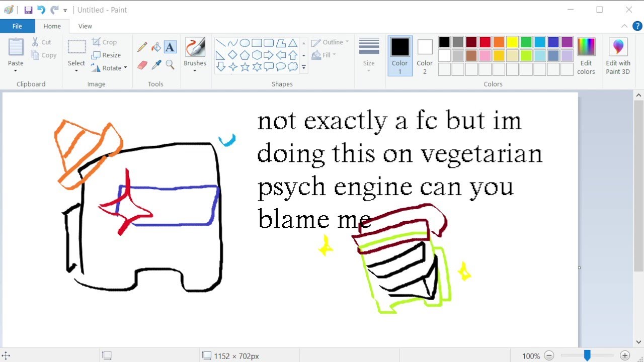Image resolution: width=644 pixels, height=362 pixels.
Task: Choose the Oval shape
Action: 245,43
